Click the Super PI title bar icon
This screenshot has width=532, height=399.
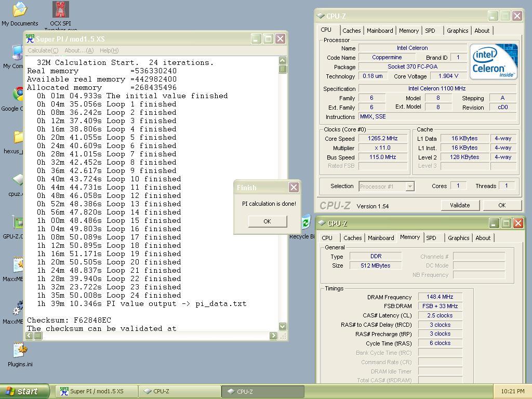click(30, 38)
